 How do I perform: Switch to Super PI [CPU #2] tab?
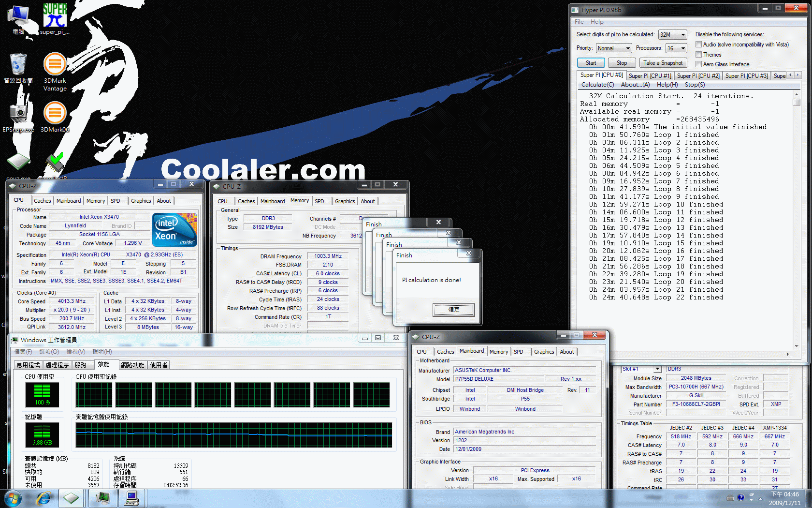pyautogui.click(x=698, y=76)
